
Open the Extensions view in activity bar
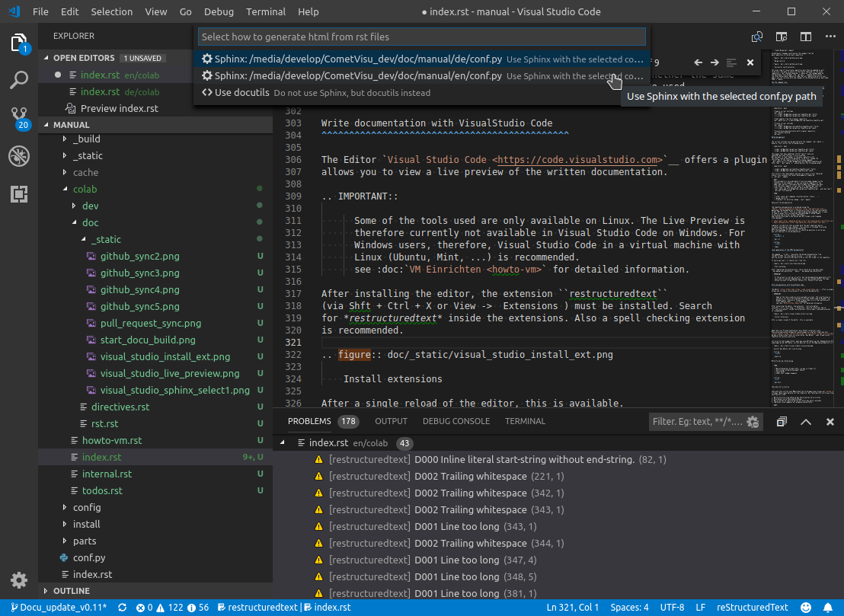[19, 193]
